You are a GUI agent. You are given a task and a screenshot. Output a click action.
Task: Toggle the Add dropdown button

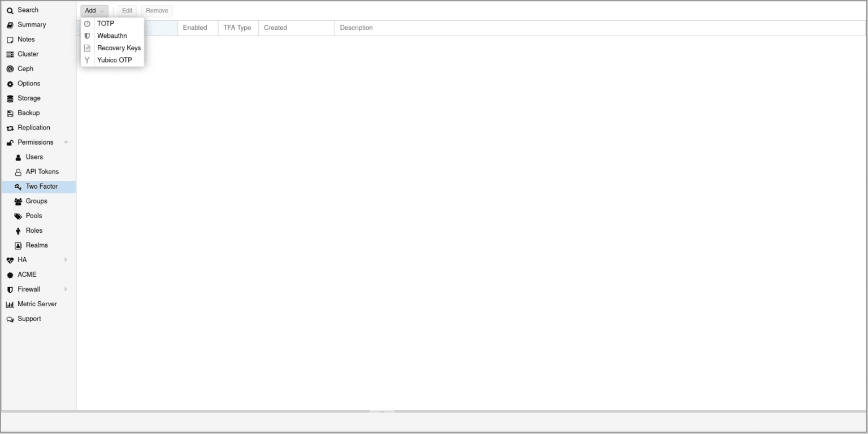94,11
